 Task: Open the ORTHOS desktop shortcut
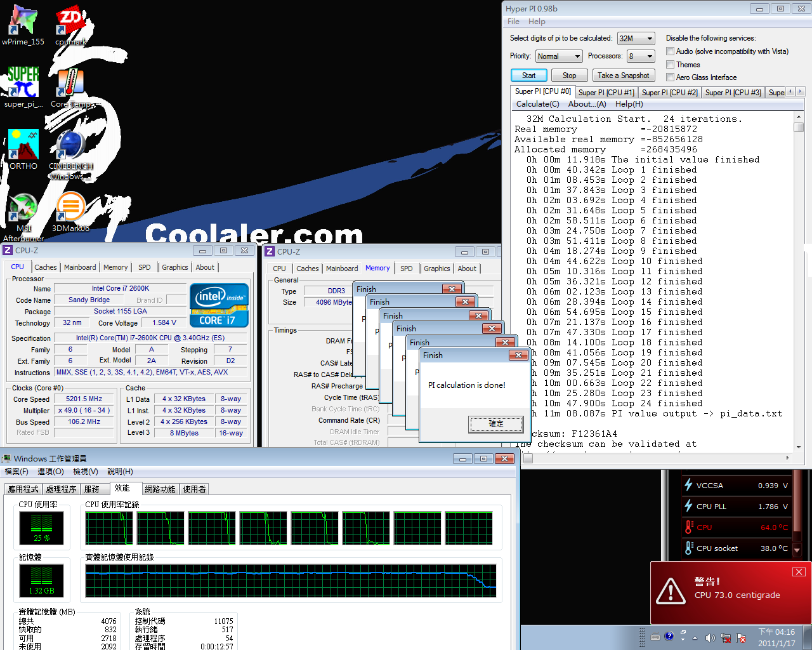click(x=23, y=149)
